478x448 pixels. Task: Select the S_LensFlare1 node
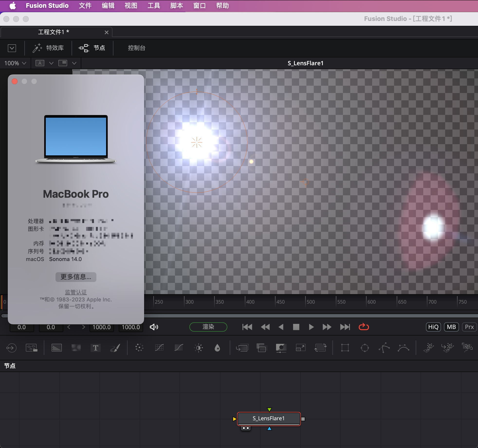pos(269,419)
